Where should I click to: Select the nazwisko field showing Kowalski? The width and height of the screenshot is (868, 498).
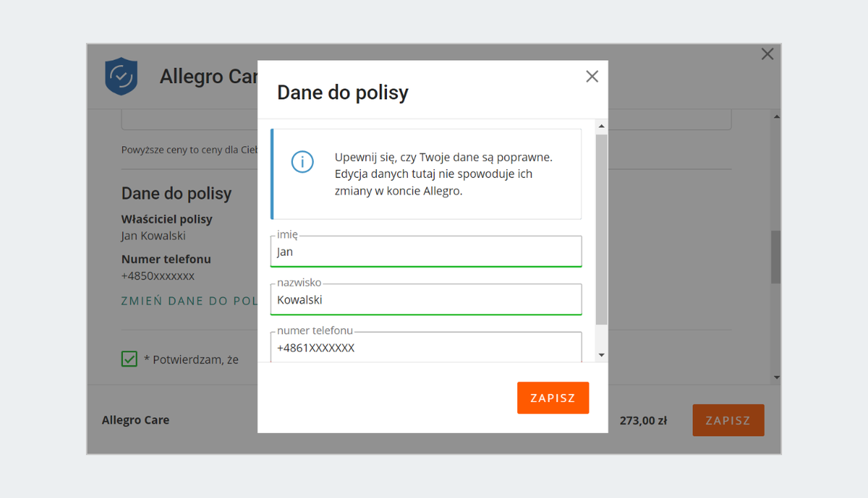tap(425, 299)
